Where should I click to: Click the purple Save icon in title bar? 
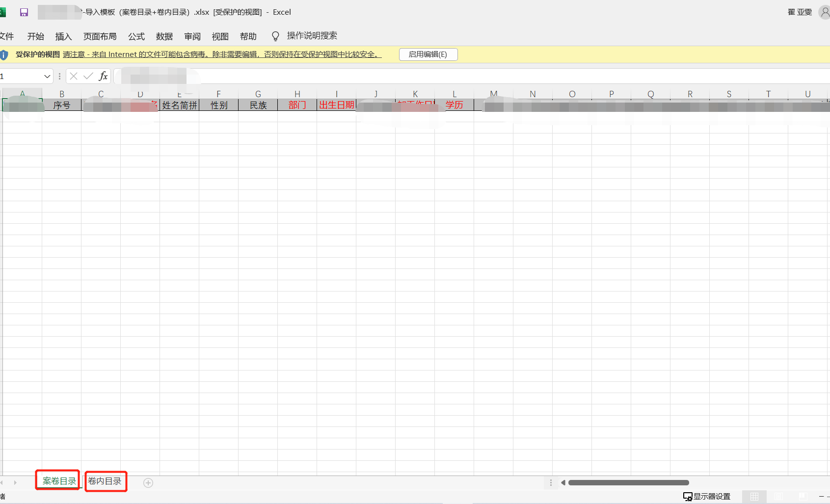tap(24, 12)
